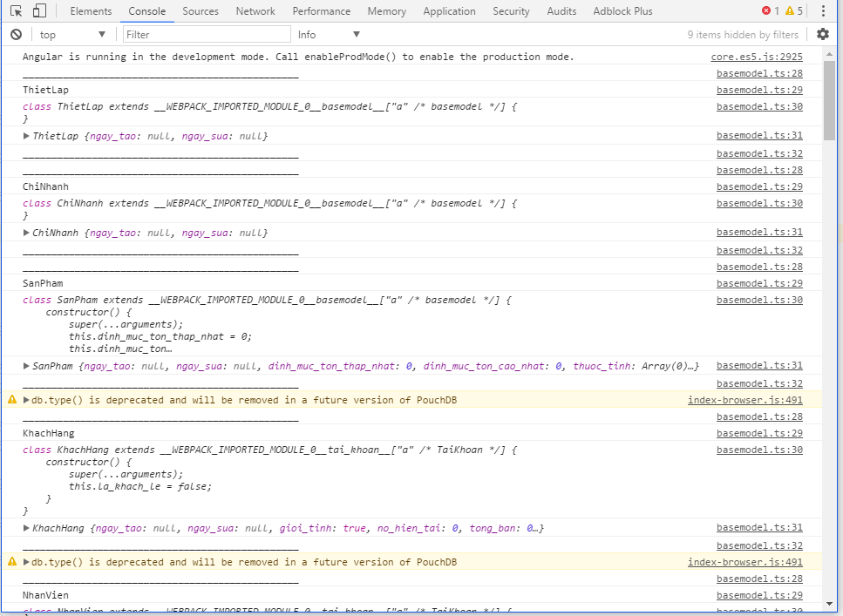Expand the SanPham object output
Screen dimensions: 843x616
[25, 366]
